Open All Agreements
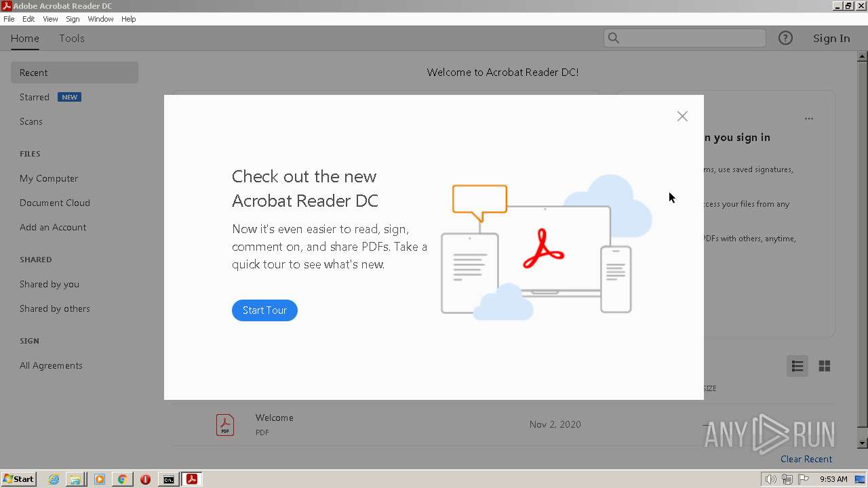The width and height of the screenshot is (868, 488). point(51,365)
